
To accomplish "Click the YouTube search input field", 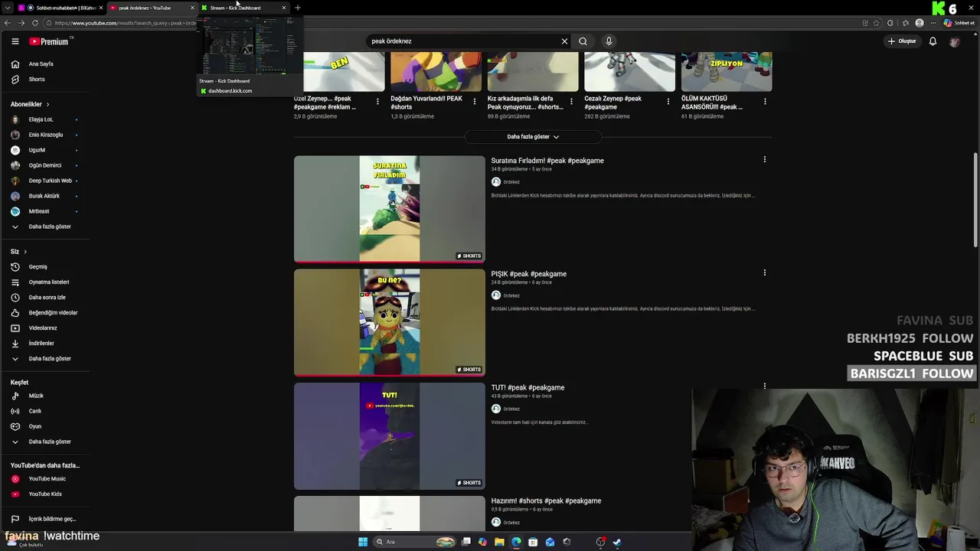I will point(464,41).
